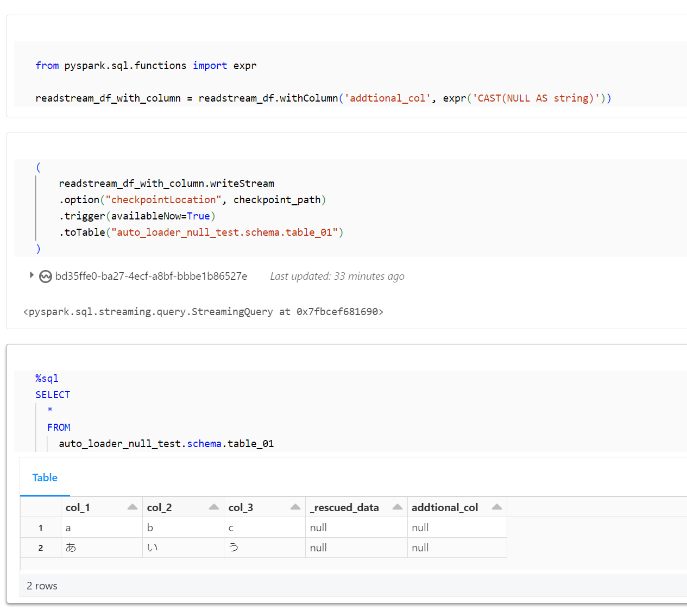Click cell 'a' in row 1

click(102, 527)
